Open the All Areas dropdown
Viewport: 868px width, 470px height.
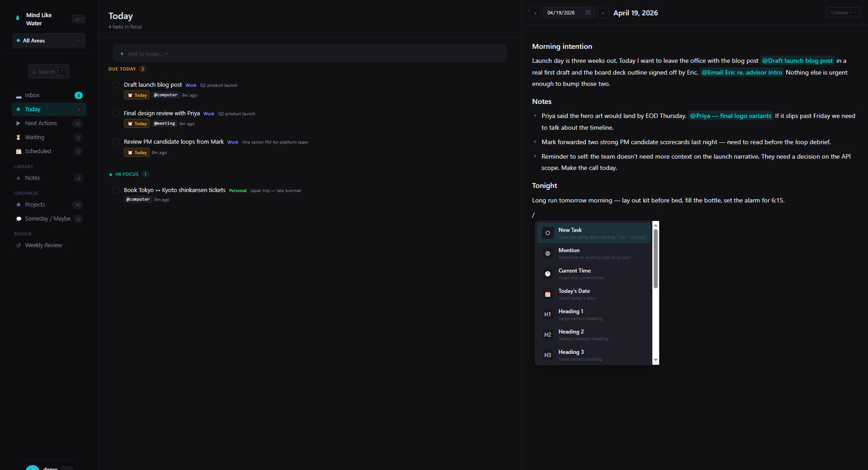tap(49, 41)
